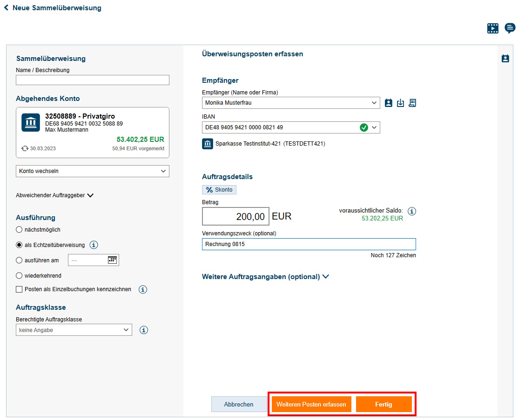
Task: Click the 32508889 - Privatgiro account card
Action: [93, 133]
